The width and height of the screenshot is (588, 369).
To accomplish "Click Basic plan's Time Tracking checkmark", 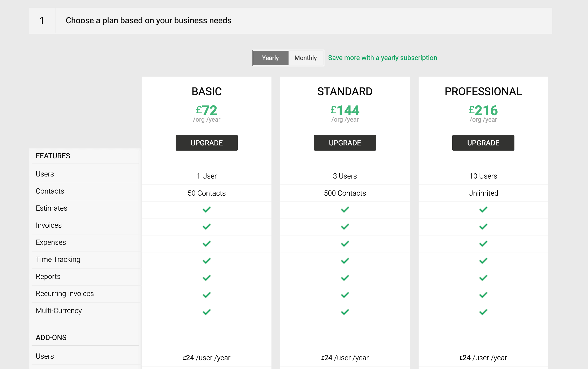I will coord(206,261).
